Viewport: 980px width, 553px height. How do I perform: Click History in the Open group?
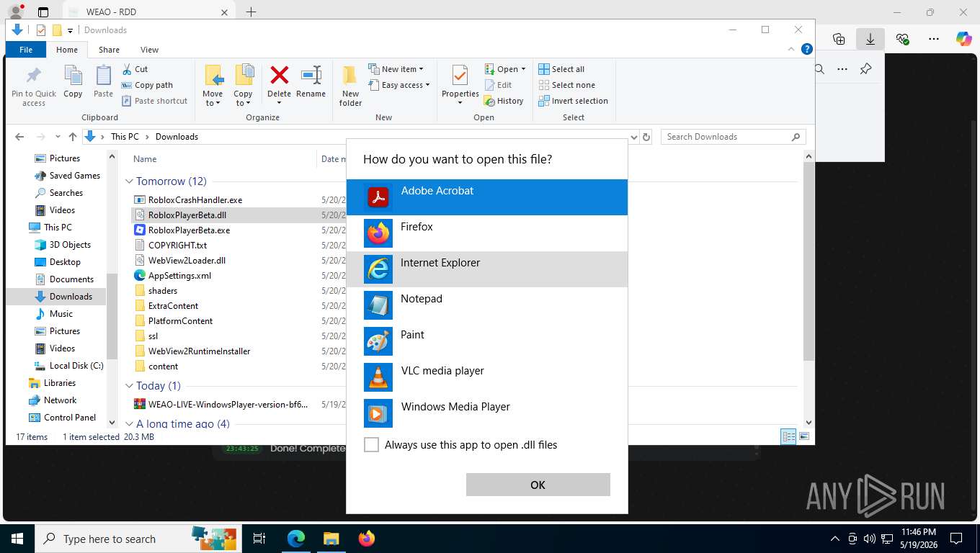504,101
